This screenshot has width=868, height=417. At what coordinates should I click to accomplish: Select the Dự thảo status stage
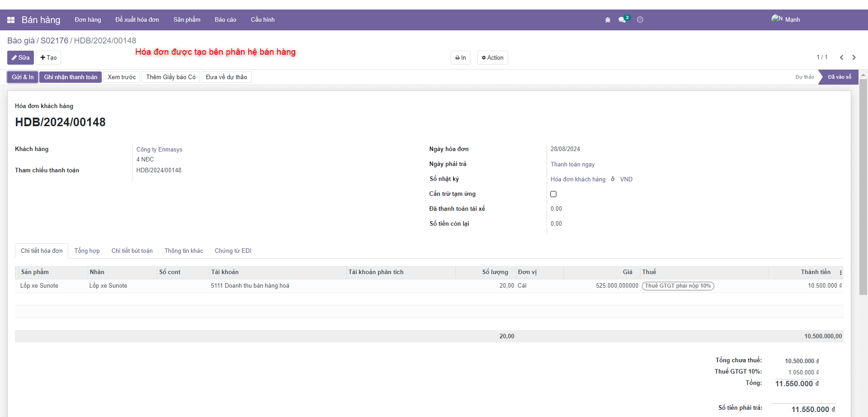804,77
